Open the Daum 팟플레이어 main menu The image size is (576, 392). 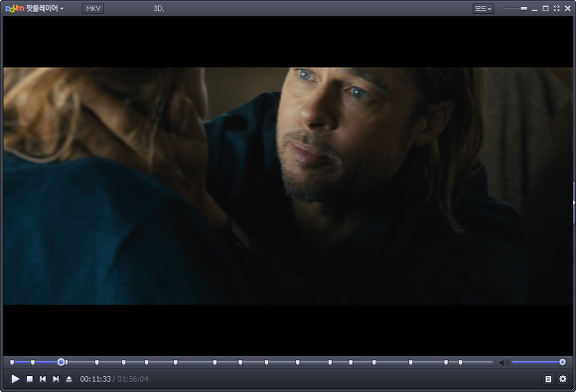34,8
